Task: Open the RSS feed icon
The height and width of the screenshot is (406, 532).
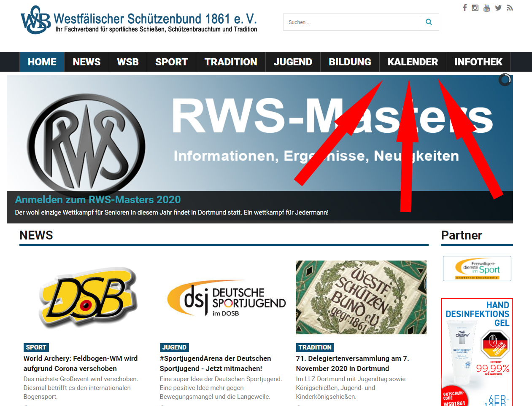Action: (x=510, y=8)
